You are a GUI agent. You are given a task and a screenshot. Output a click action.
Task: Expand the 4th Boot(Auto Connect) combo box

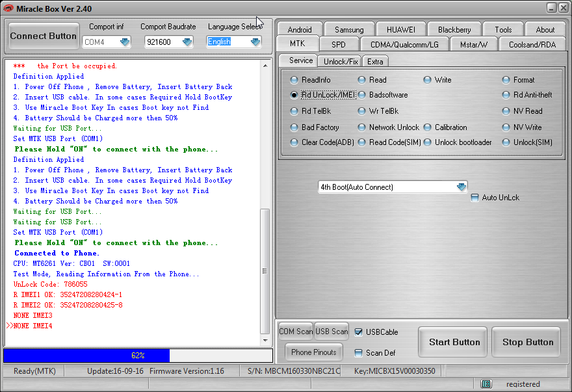point(461,187)
